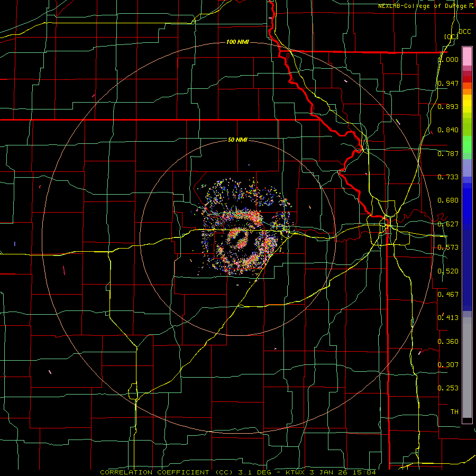This screenshot has width=476, height=476.
Task: Click the 0.413 scale value
Action: 448,318
